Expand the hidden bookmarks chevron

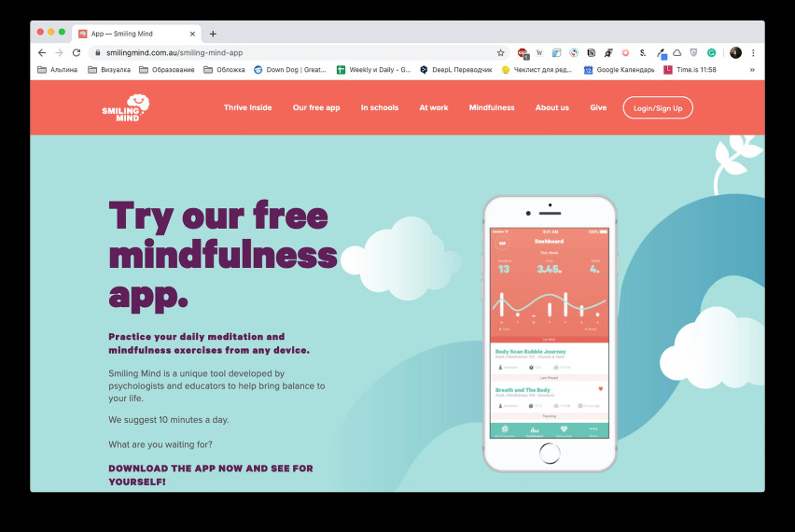tap(752, 70)
